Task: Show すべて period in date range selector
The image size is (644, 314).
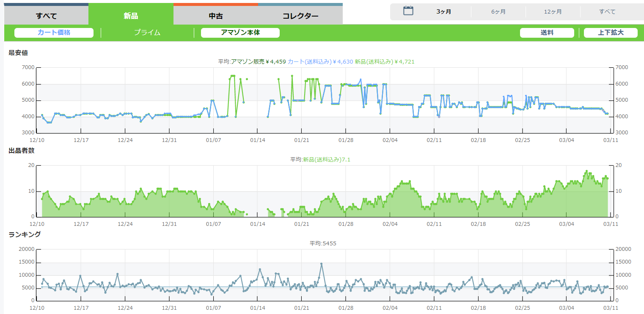Action: pyautogui.click(x=607, y=11)
